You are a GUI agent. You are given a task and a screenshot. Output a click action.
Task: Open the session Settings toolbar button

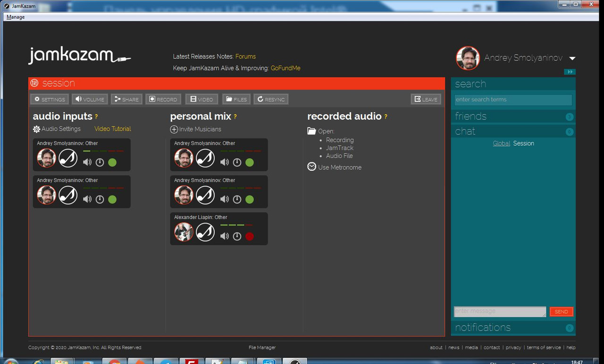click(50, 99)
